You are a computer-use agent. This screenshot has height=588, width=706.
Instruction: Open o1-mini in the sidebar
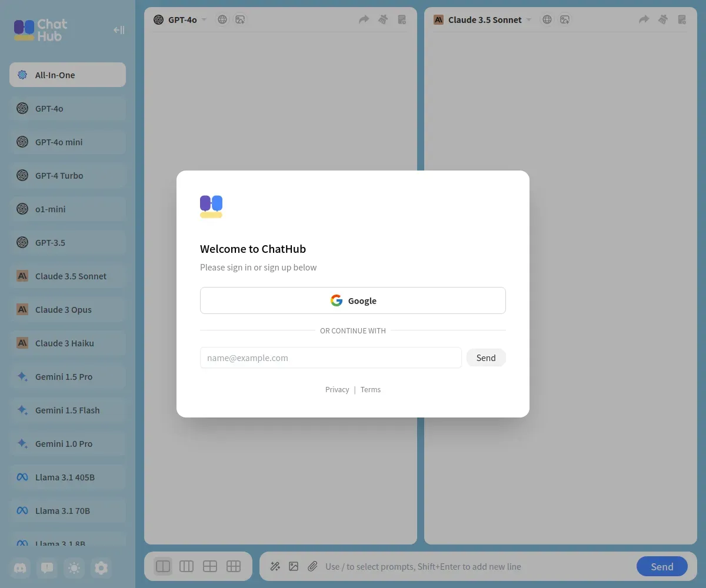(68, 209)
